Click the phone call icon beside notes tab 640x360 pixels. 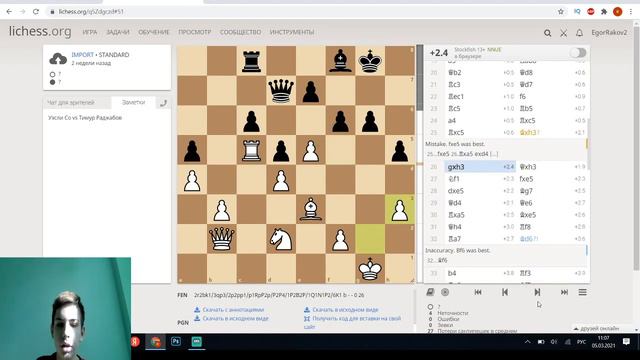(163, 103)
